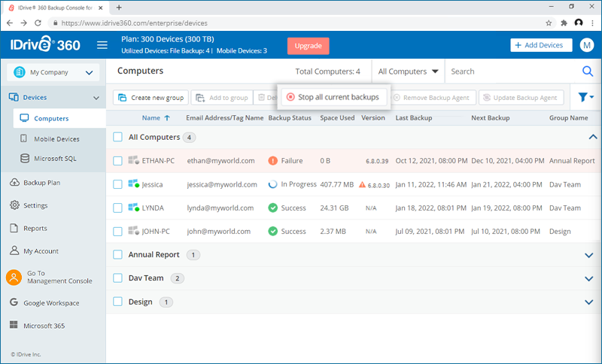Reload the page in browser

(x=38, y=23)
